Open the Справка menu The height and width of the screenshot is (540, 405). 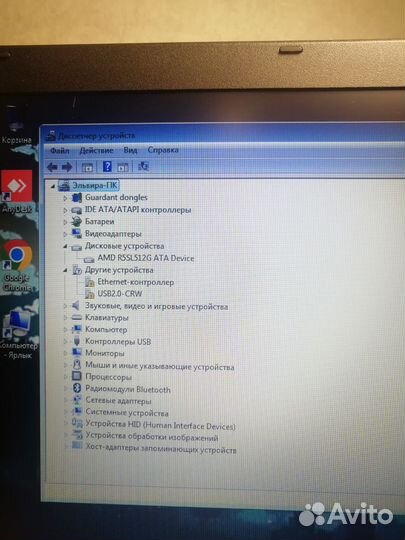pos(163,150)
